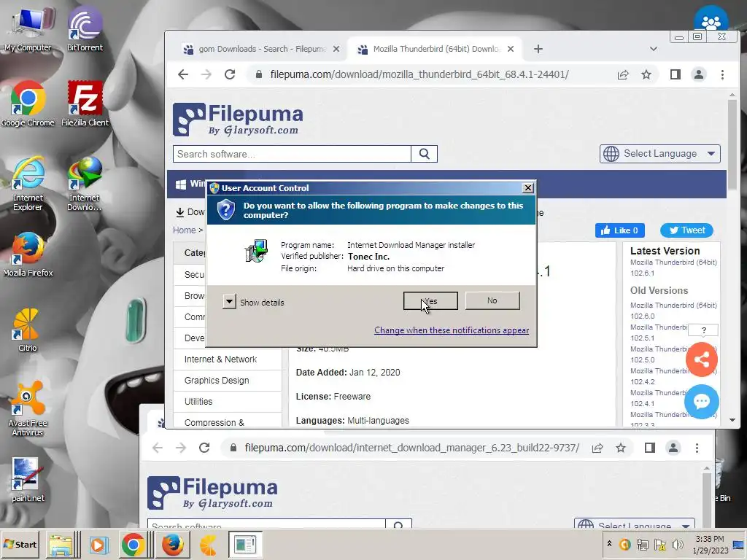Close the Mozilla Thunderbird tab

[510, 49]
